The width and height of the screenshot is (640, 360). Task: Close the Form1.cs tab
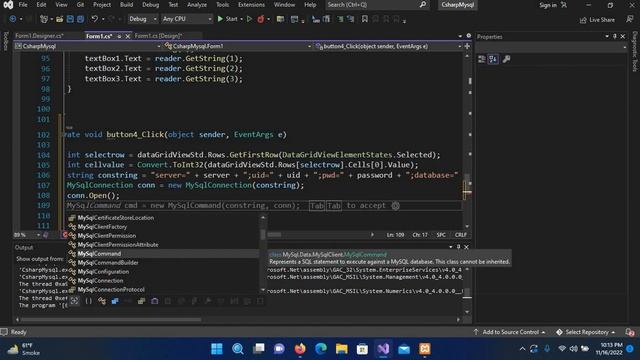128,36
